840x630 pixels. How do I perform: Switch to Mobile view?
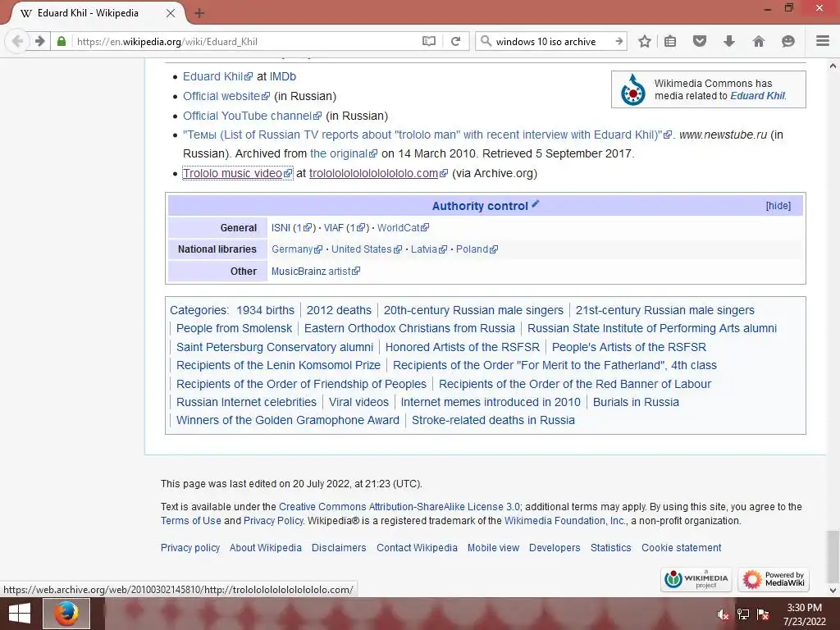493,547
